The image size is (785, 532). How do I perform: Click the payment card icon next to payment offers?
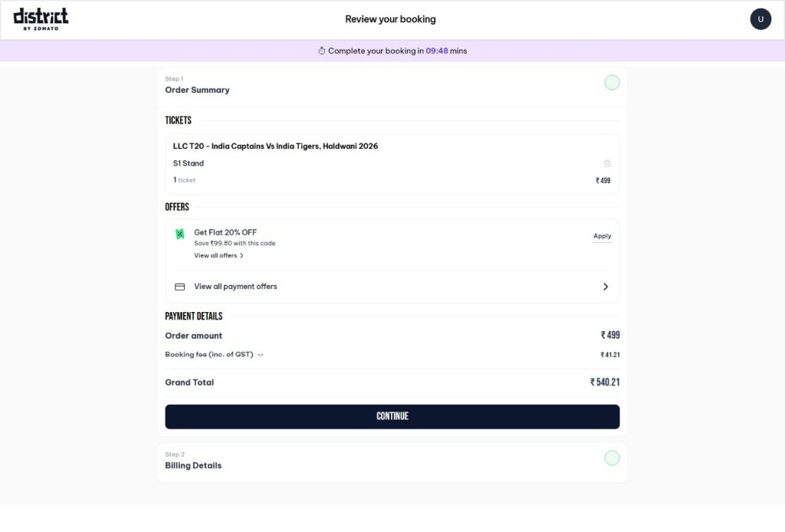click(x=179, y=286)
